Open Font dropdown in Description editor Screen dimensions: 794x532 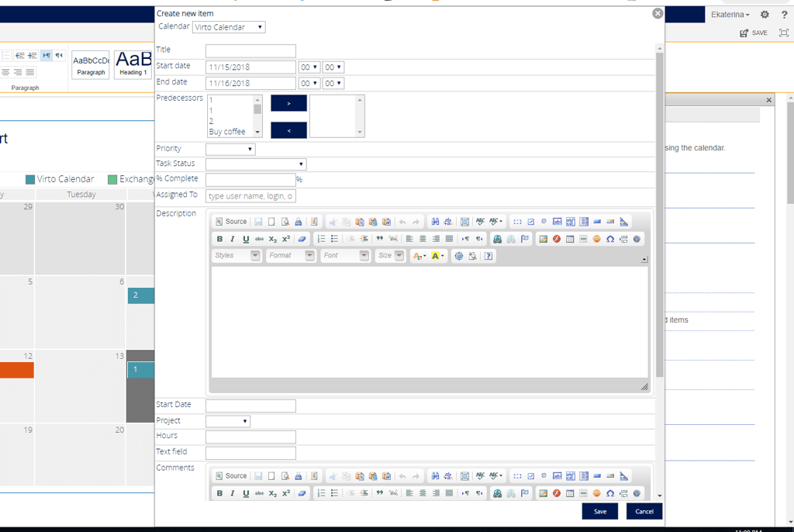[345, 255]
